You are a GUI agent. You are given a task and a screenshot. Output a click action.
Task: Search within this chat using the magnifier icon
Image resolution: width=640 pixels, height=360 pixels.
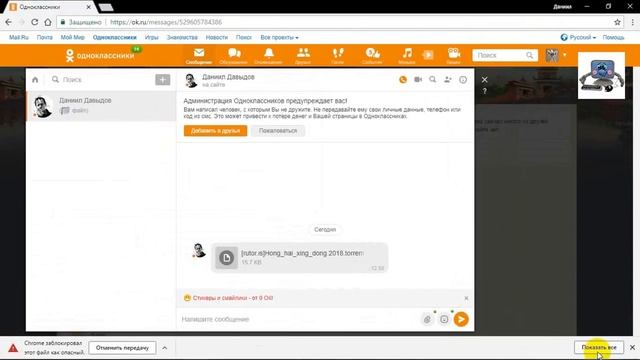pos(433,80)
